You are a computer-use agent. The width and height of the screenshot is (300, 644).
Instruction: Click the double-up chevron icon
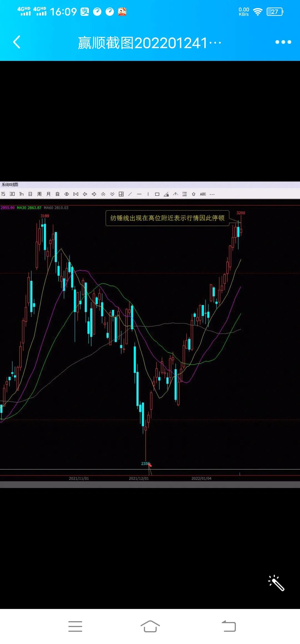pos(103,194)
